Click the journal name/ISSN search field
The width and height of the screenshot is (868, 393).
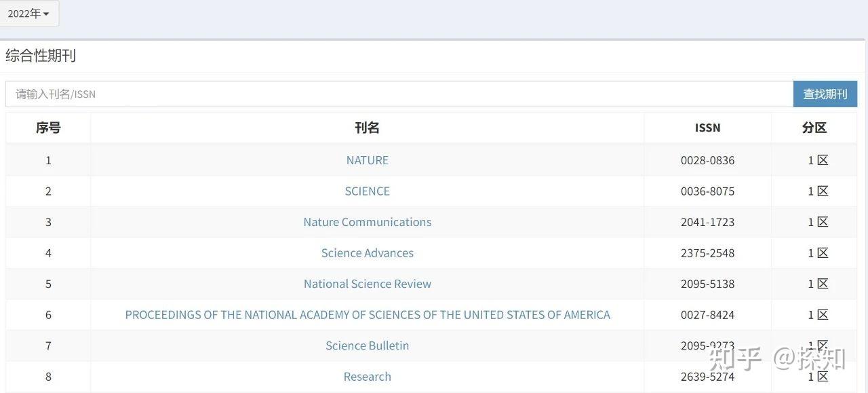(x=399, y=94)
